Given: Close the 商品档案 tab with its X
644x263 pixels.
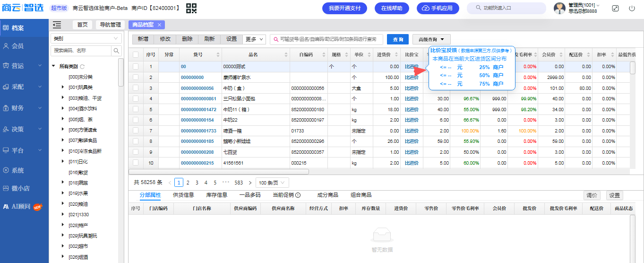Looking at the screenshot, I should (160, 25).
